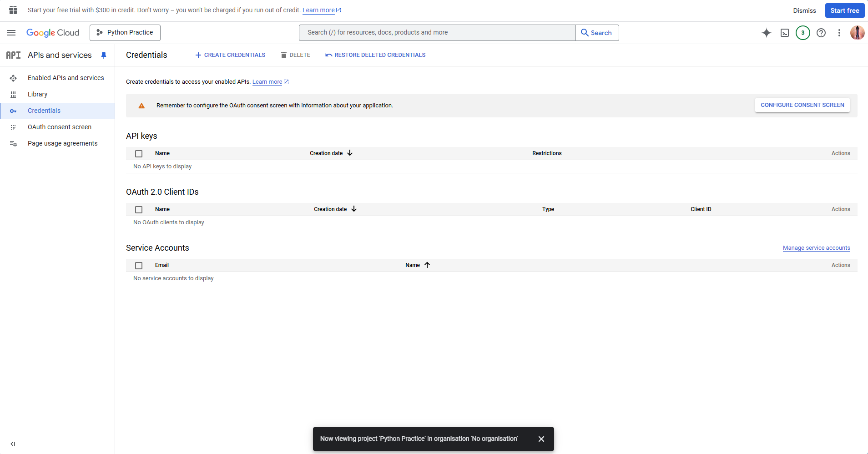Click the Client ID column header
Screen dimensions: 868x454
[x=701, y=209]
